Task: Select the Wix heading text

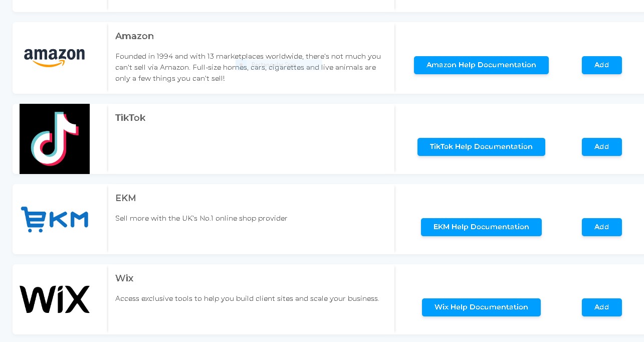Action: pyautogui.click(x=124, y=278)
